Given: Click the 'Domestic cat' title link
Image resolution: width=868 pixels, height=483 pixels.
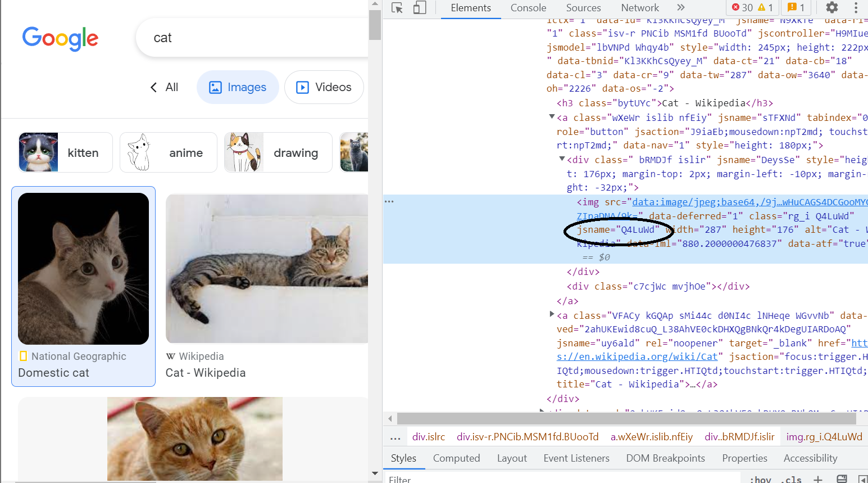Looking at the screenshot, I should pos(53,373).
